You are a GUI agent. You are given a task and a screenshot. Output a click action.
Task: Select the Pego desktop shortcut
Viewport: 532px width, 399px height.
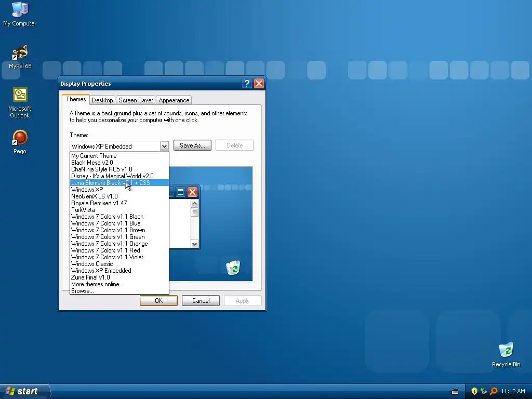pos(20,142)
